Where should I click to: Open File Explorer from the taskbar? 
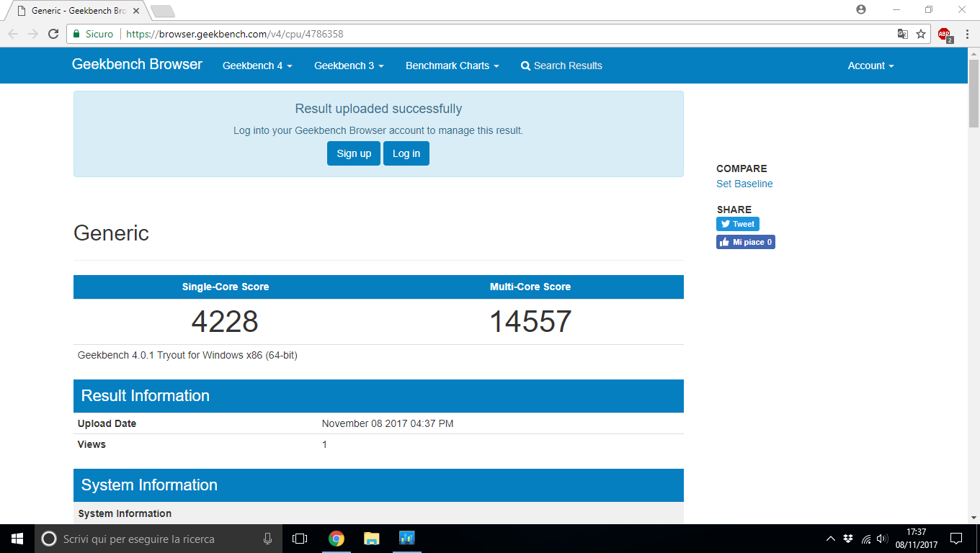coord(371,539)
